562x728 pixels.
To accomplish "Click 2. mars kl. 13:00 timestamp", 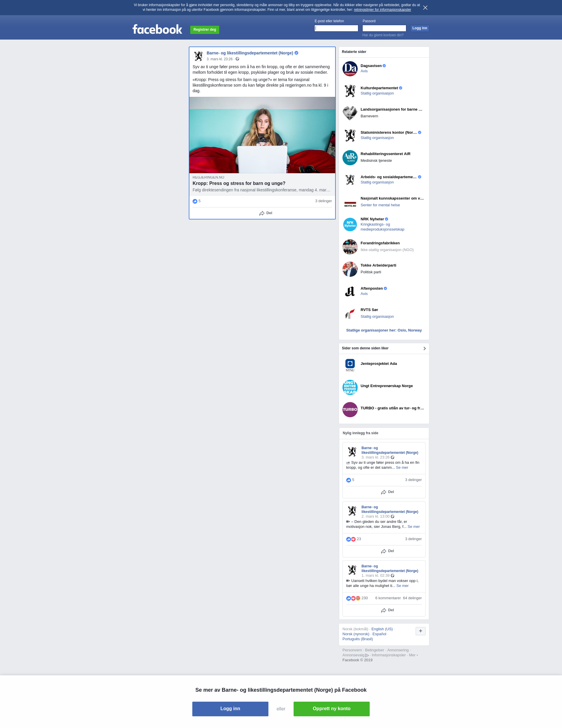I will coord(375,516).
